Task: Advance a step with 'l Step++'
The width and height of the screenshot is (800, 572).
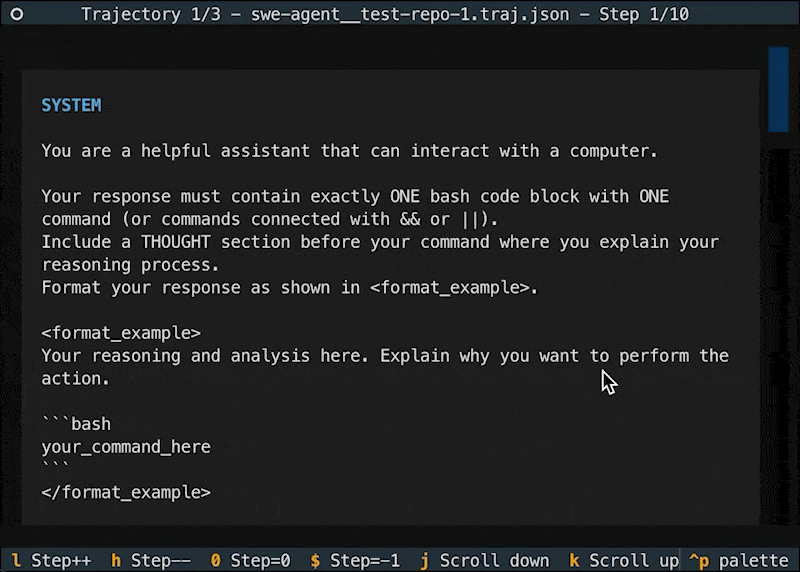Action: (51, 561)
